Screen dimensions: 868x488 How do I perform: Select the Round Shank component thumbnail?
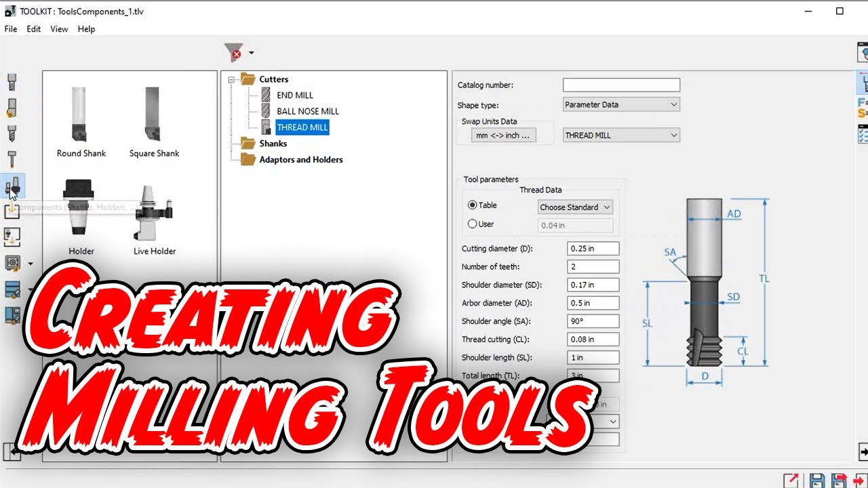tap(81, 122)
